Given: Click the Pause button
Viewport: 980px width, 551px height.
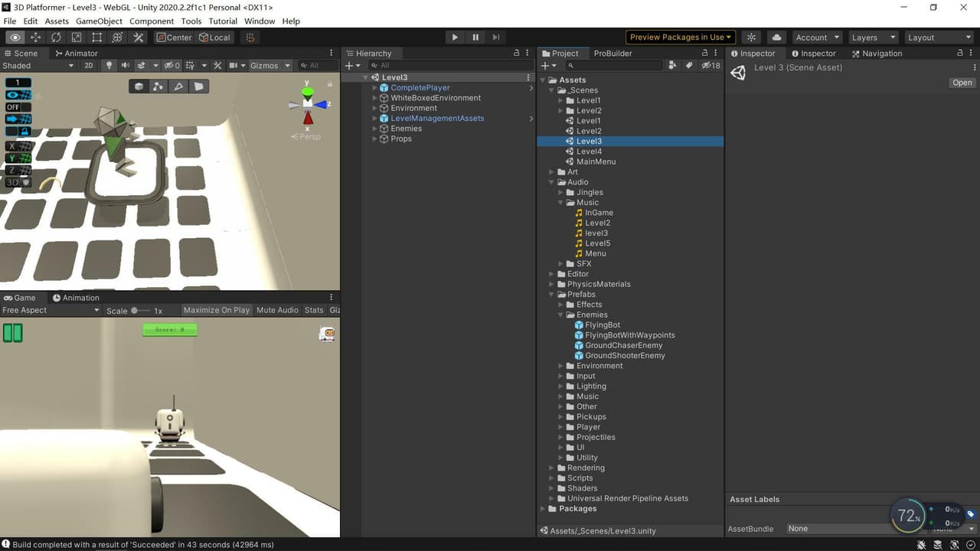Looking at the screenshot, I should [475, 37].
